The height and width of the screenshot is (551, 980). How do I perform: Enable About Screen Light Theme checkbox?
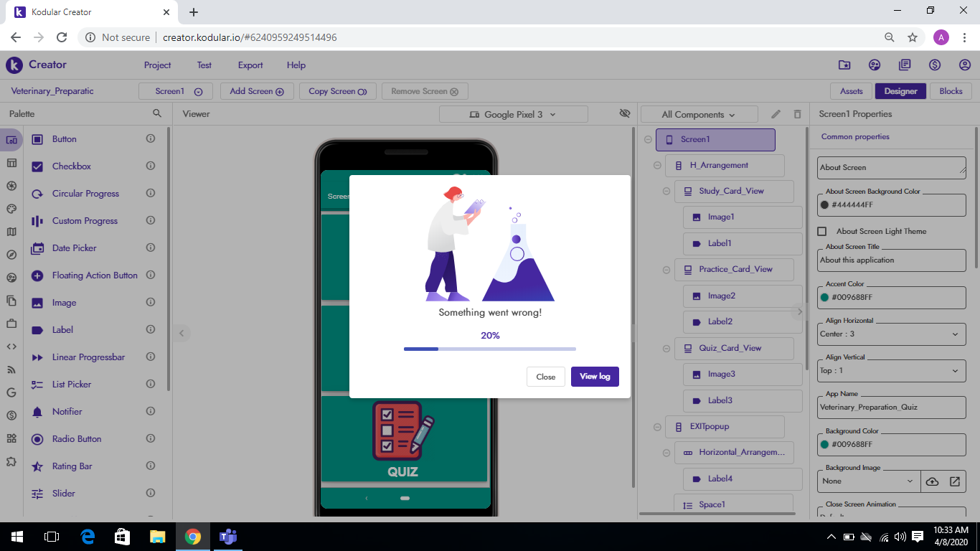[822, 231]
